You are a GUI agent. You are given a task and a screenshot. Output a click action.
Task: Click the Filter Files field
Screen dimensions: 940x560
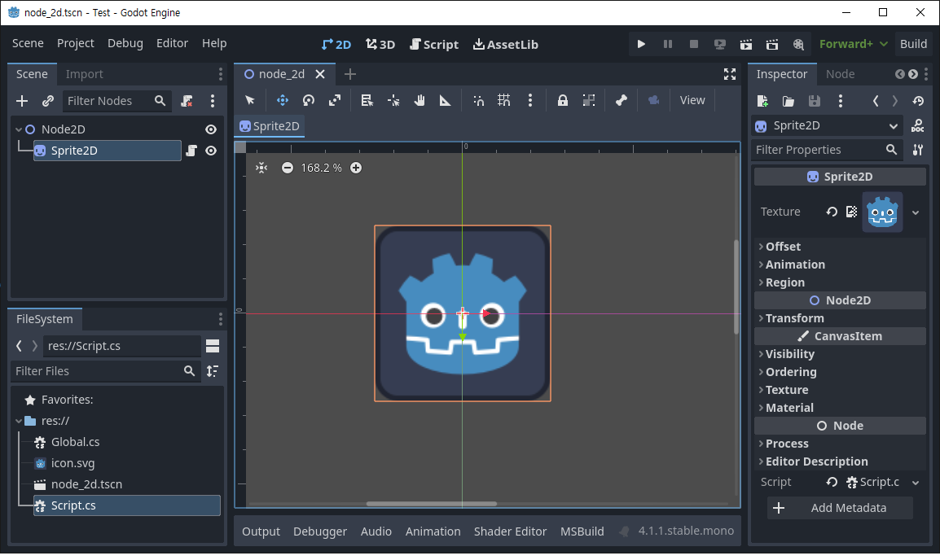point(106,371)
